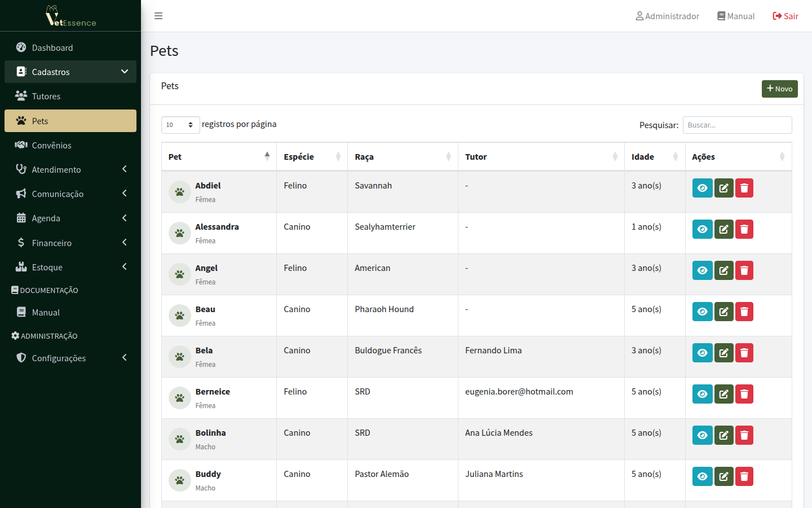Edit the pet Bela record
The width and height of the screenshot is (812, 508).
coord(724,353)
